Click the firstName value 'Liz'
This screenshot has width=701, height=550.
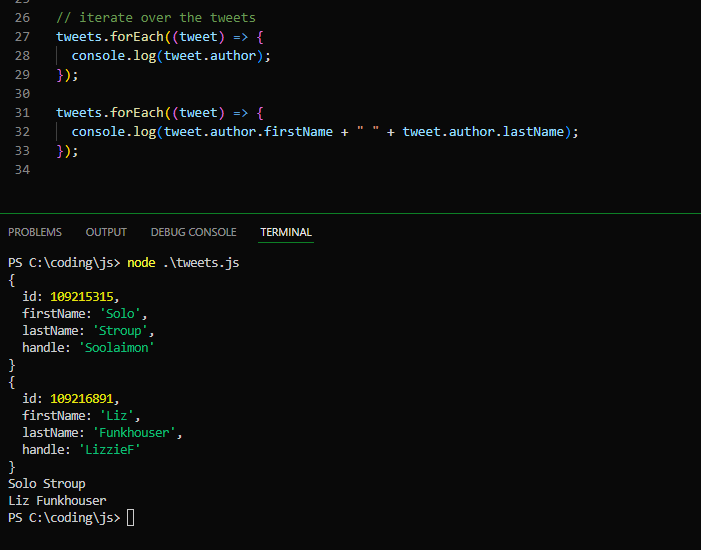pyautogui.click(x=117, y=415)
